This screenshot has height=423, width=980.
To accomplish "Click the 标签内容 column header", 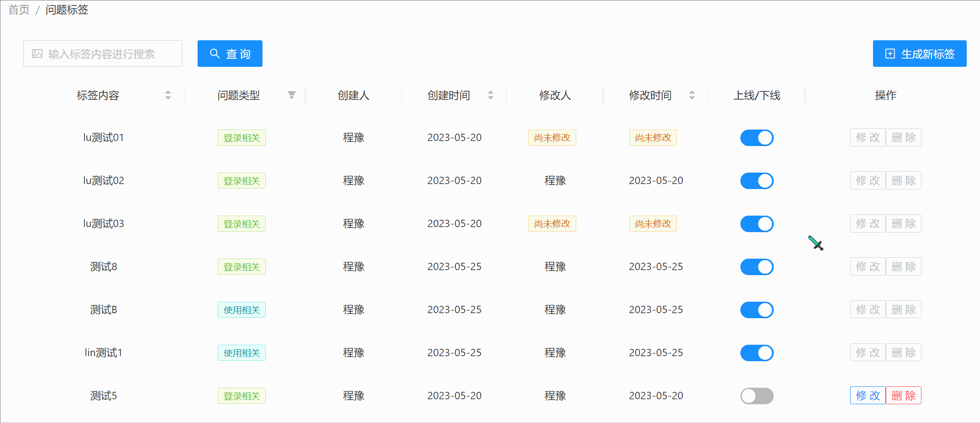I will click(x=98, y=95).
